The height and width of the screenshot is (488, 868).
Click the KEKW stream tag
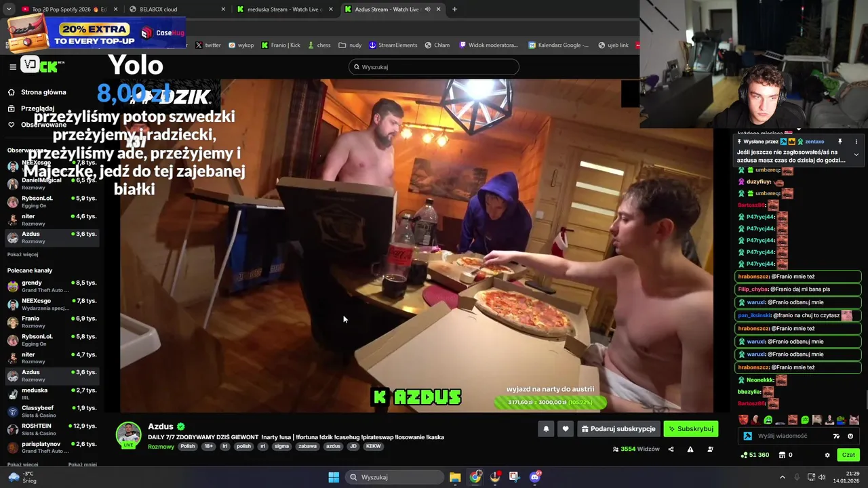374,446
